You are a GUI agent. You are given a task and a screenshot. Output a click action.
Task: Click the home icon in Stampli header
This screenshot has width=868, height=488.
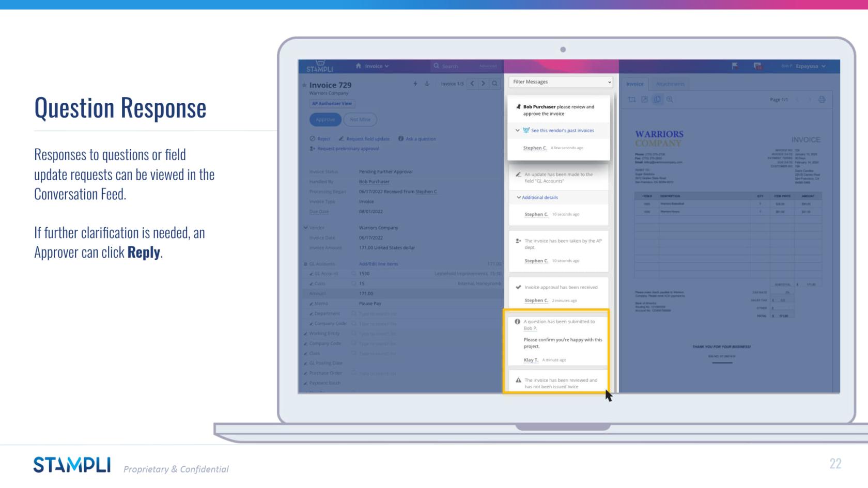pyautogui.click(x=359, y=66)
